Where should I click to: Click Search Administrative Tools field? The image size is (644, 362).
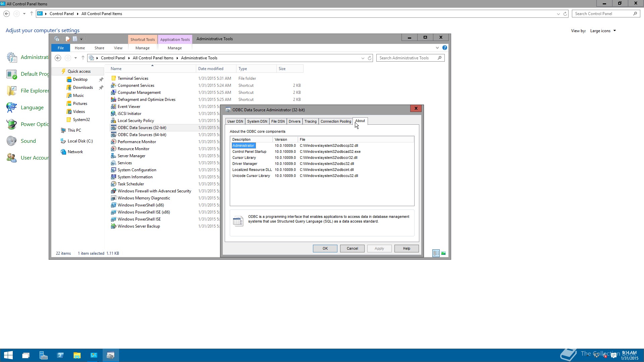(x=406, y=58)
